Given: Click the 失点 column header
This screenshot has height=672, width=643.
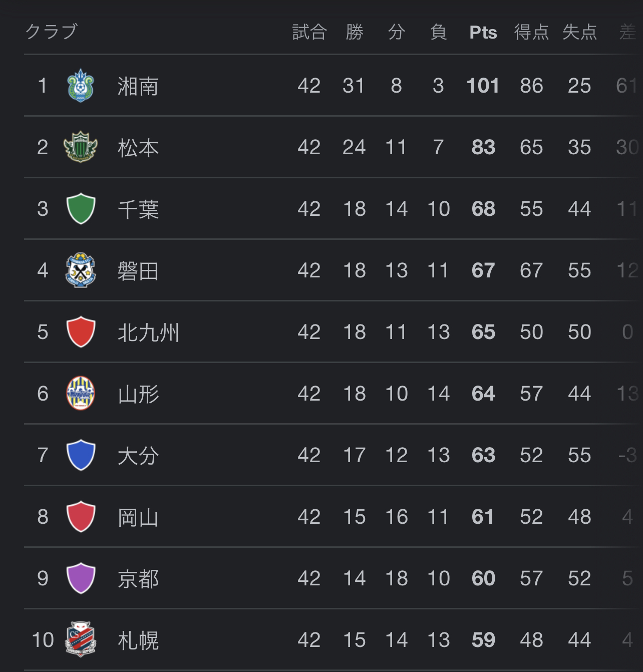Looking at the screenshot, I should [x=579, y=33].
